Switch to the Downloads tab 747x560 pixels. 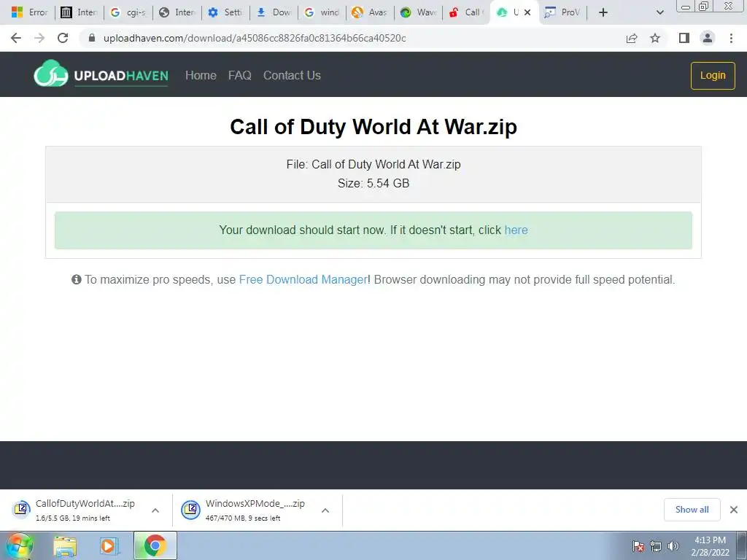pyautogui.click(x=274, y=12)
